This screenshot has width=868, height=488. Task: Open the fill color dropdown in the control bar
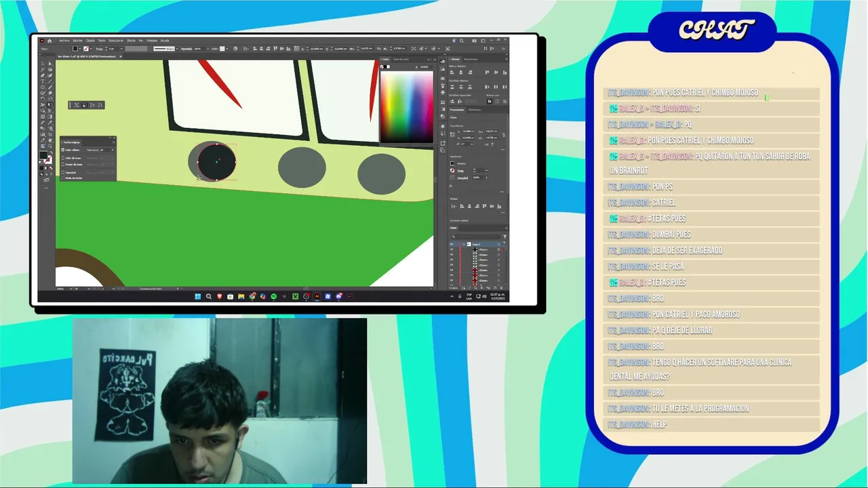tap(80, 49)
